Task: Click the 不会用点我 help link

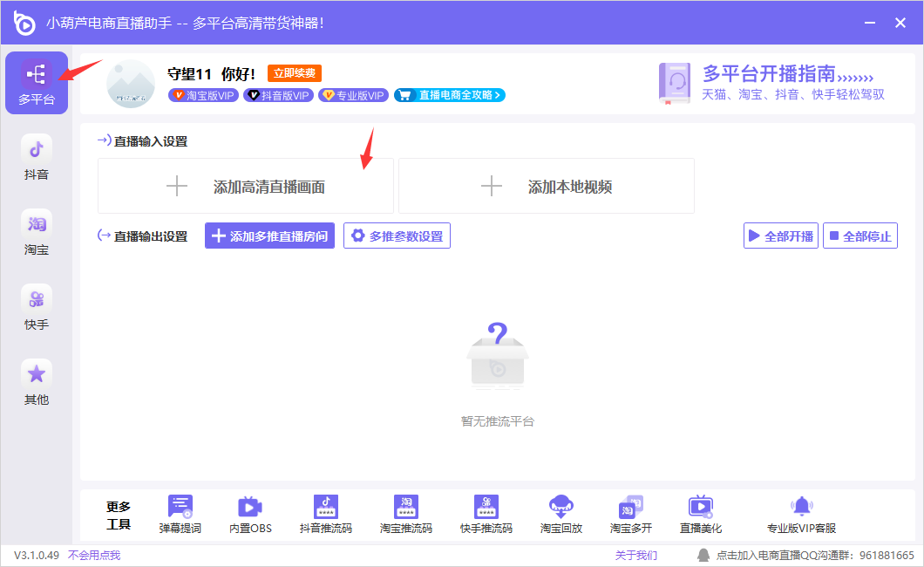Action: point(94,556)
